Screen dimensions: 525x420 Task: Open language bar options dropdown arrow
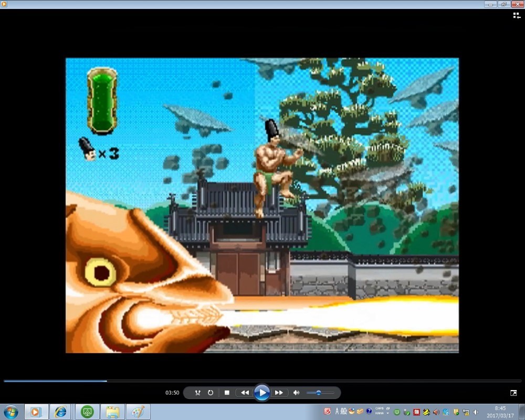click(x=388, y=414)
